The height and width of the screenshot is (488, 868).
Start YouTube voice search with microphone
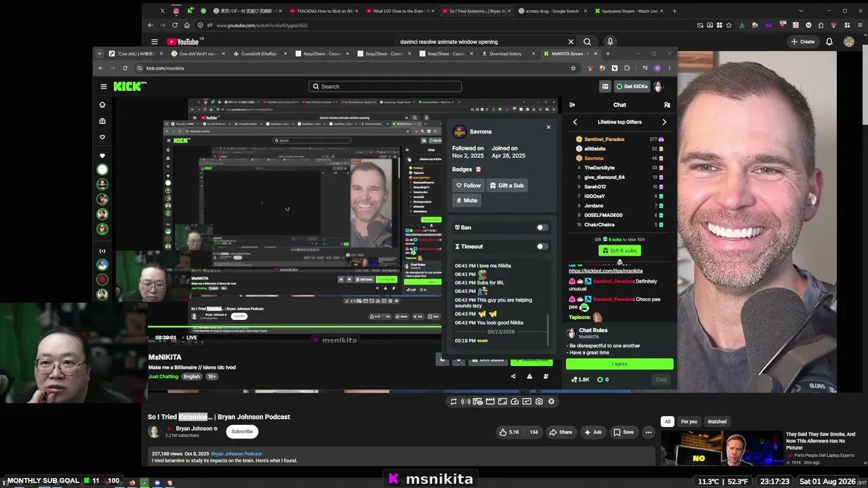pyautogui.click(x=610, y=42)
